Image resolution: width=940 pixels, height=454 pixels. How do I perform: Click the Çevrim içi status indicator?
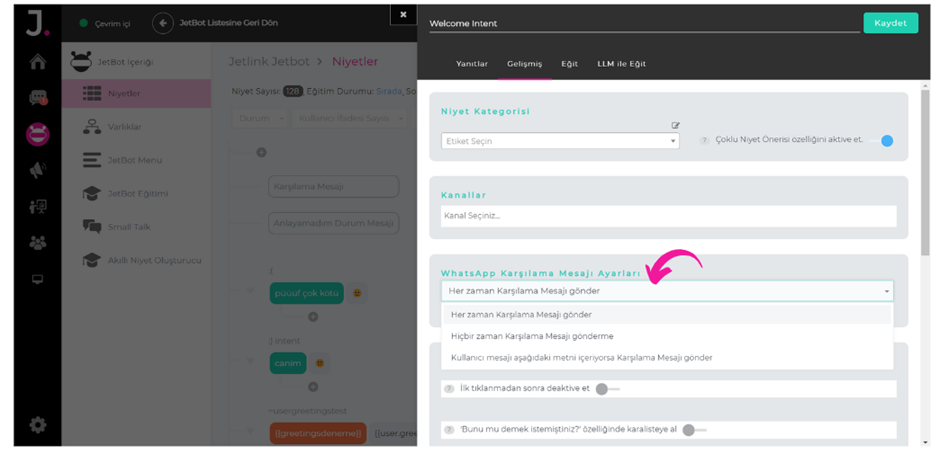click(x=105, y=23)
